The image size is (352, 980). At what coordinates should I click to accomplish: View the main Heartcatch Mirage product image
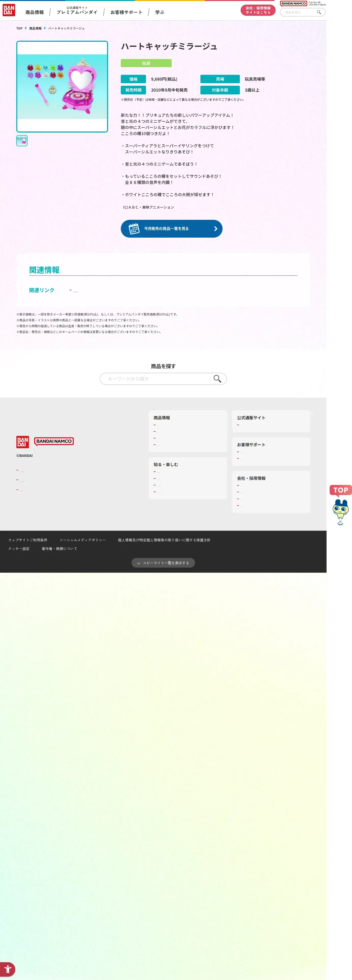tap(62, 87)
